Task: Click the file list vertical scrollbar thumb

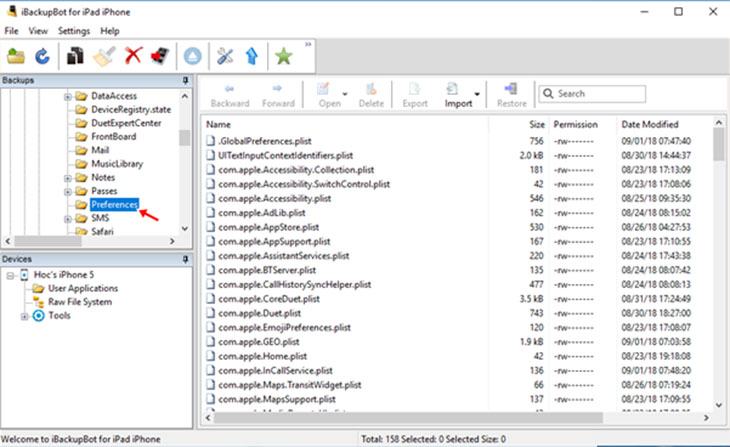Action: pyautogui.click(x=718, y=144)
